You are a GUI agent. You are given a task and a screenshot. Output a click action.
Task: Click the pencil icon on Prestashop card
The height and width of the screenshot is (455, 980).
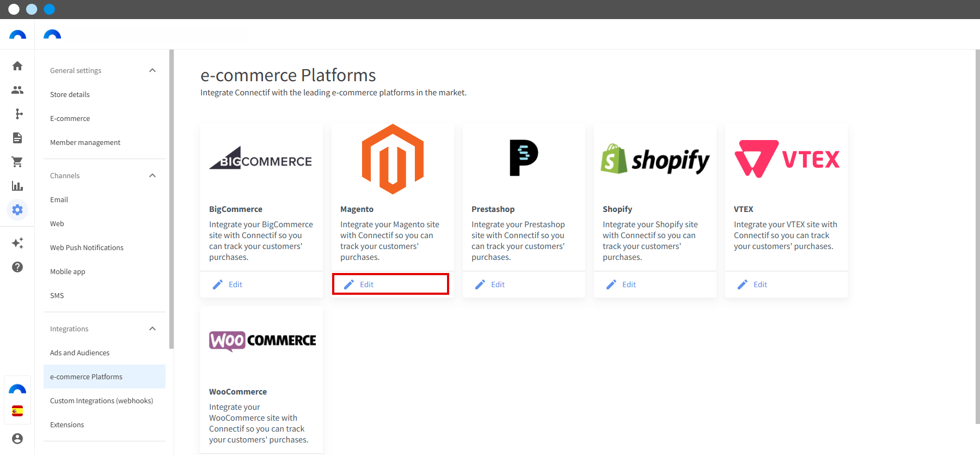[x=480, y=284]
